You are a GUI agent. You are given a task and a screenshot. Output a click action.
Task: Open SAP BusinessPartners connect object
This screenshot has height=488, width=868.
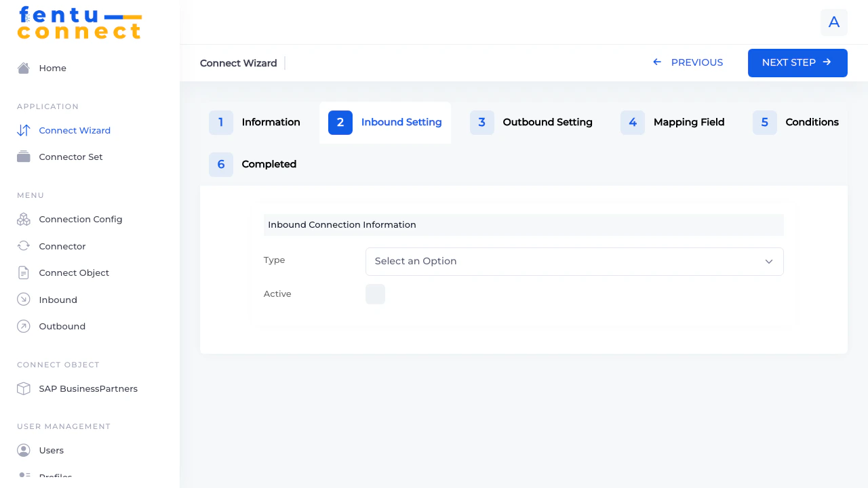(x=88, y=388)
